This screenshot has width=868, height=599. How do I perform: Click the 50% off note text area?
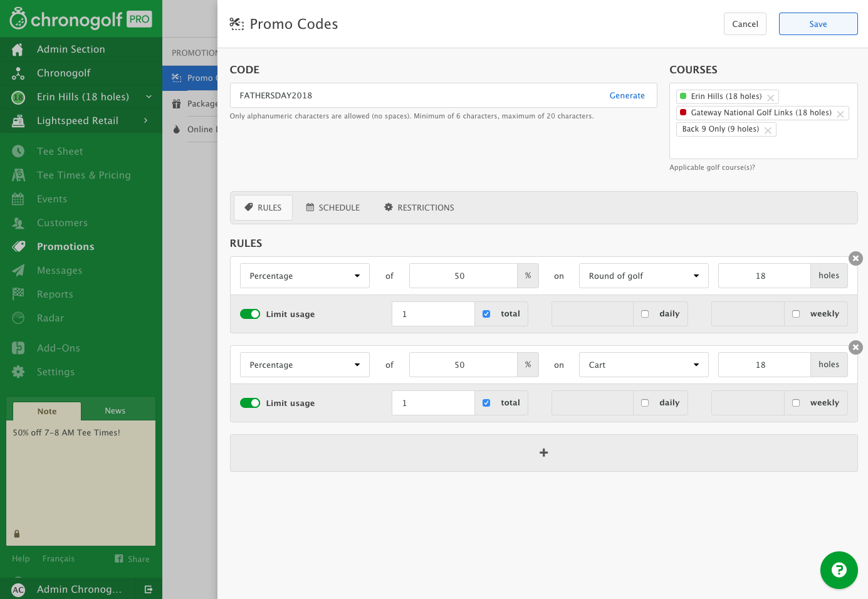pyautogui.click(x=81, y=482)
